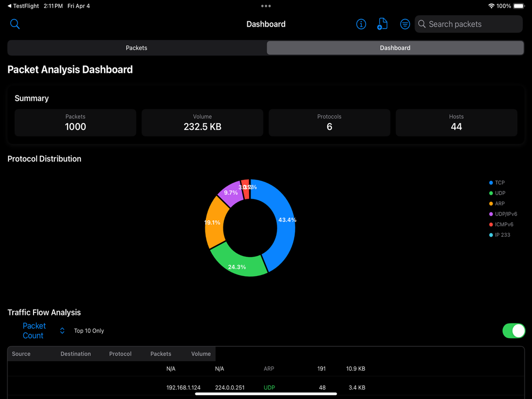The image size is (532, 399).
Task: Click the green UDP protocol cell
Action: coord(269,387)
